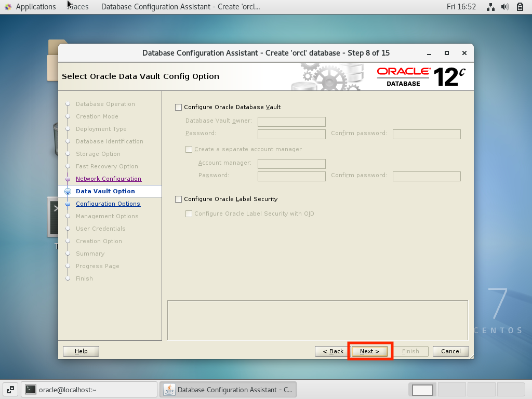
Task: Click the Creation Mode step
Action: [97, 116]
